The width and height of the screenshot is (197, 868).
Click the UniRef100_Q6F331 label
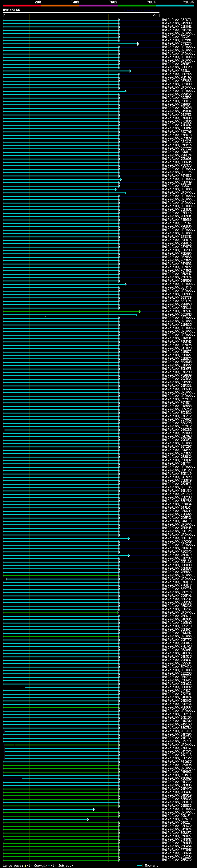tap(176, 386)
